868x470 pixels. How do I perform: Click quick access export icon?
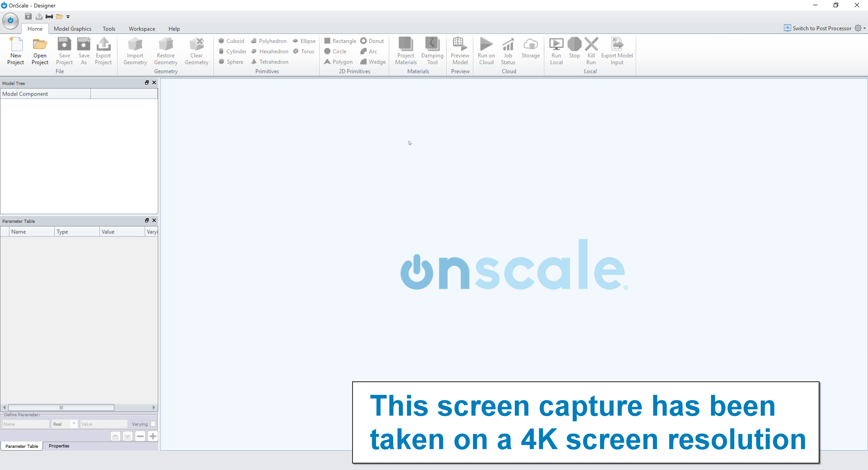tap(39, 16)
